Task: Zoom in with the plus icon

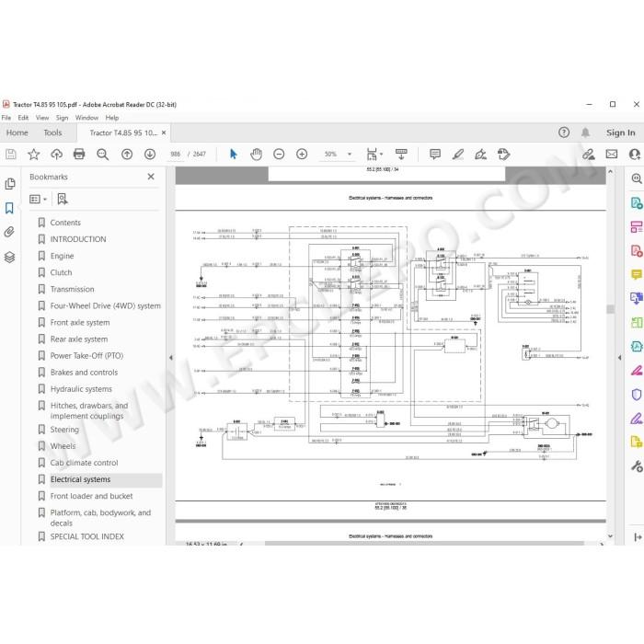Action: (x=302, y=155)
